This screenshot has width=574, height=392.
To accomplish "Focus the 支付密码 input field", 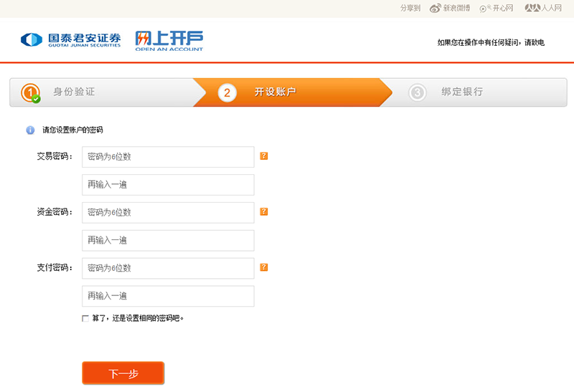I will 168,269.
